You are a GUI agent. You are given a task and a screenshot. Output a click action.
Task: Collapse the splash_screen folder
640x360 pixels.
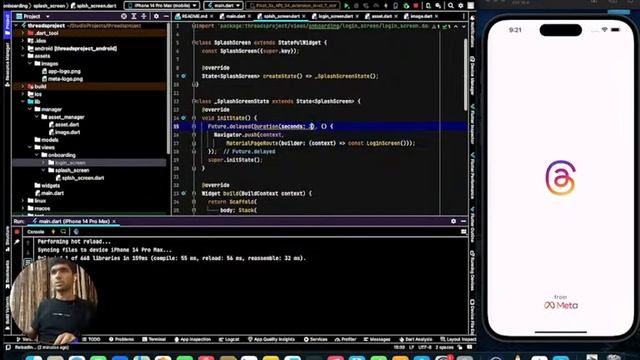tap(44, 170)
